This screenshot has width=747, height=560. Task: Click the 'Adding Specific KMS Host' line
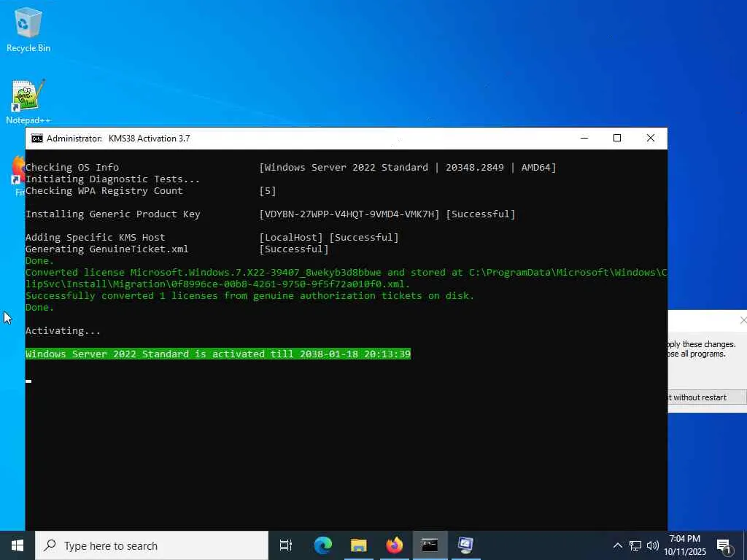point(96,237)
